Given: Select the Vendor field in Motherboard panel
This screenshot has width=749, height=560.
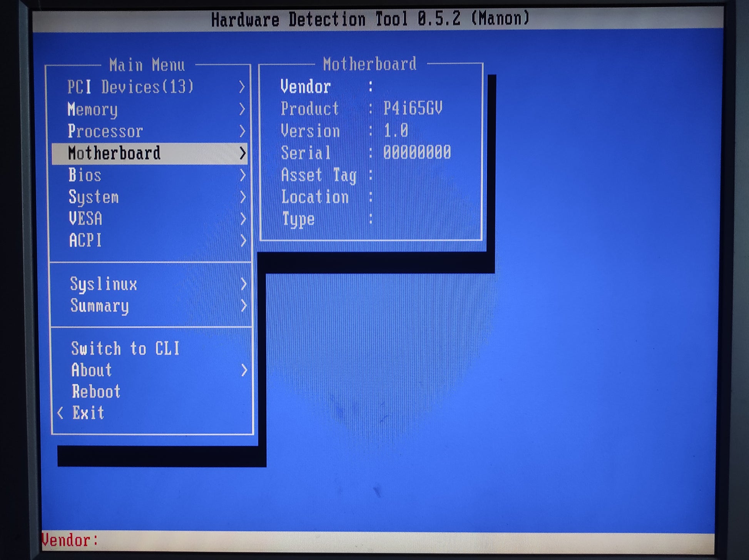Looking at the screenshot, I should coord(306,87).
